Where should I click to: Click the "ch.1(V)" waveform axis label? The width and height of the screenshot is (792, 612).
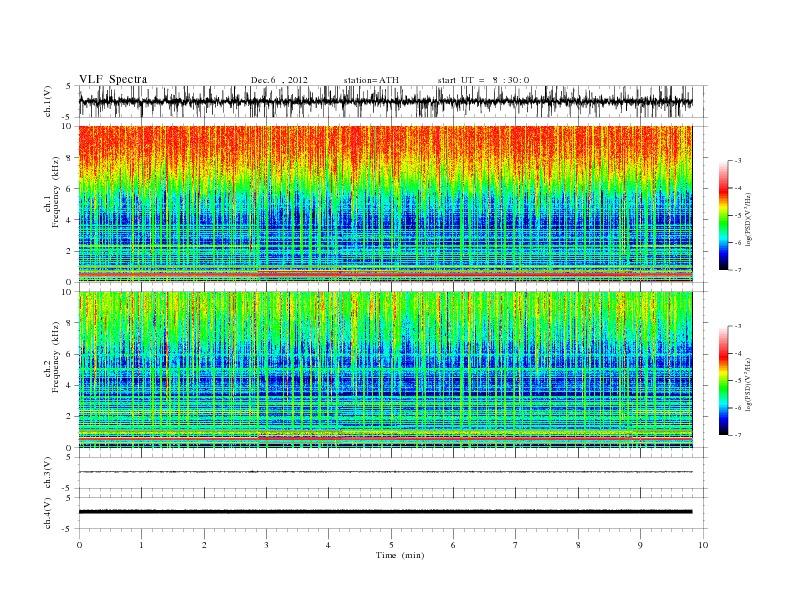click(x=48, y=103)
